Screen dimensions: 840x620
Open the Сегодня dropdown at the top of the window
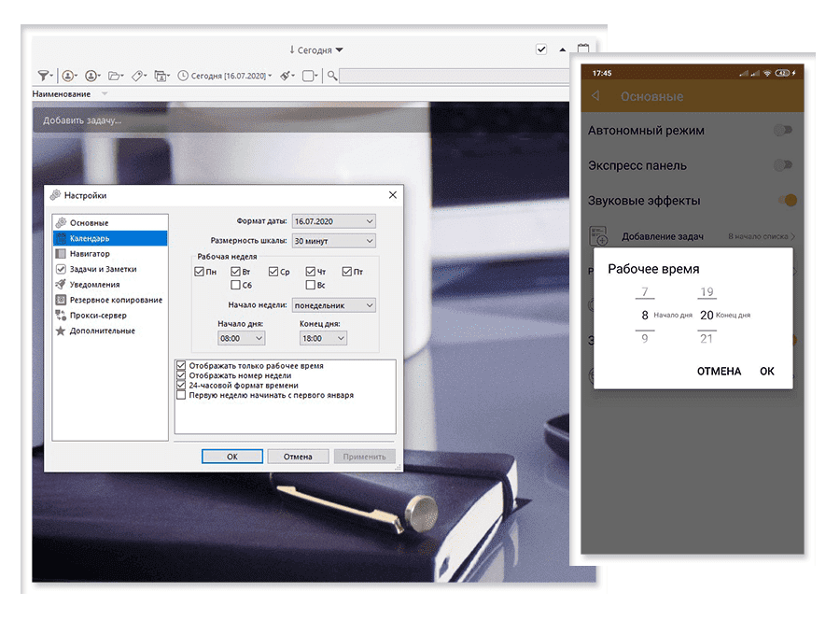pyautogui.click(x=316, y=49)
